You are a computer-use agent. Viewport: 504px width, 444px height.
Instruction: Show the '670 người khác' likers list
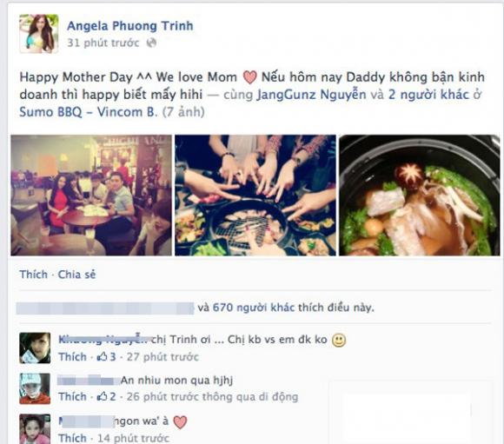click(x=254, y=308)
